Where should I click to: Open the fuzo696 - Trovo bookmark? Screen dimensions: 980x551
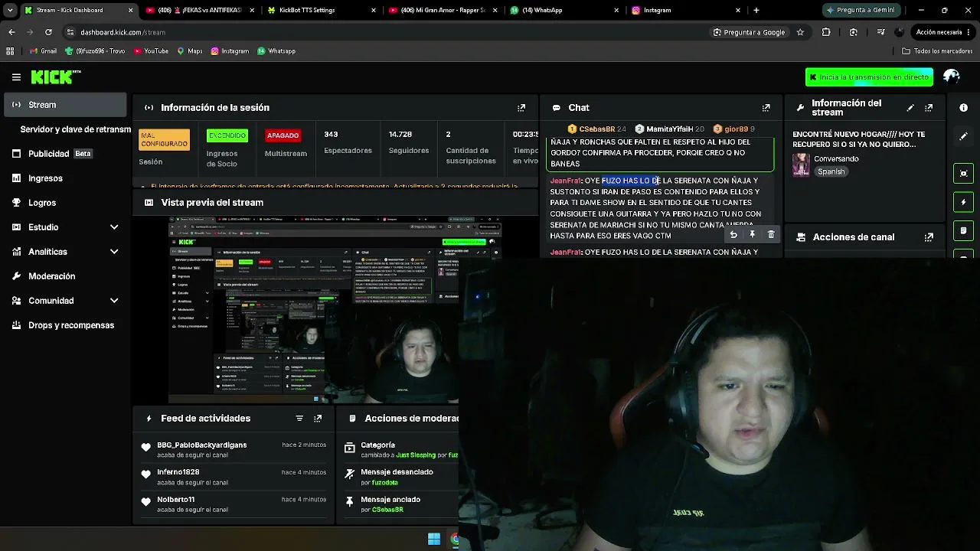[x=96, y=51]
